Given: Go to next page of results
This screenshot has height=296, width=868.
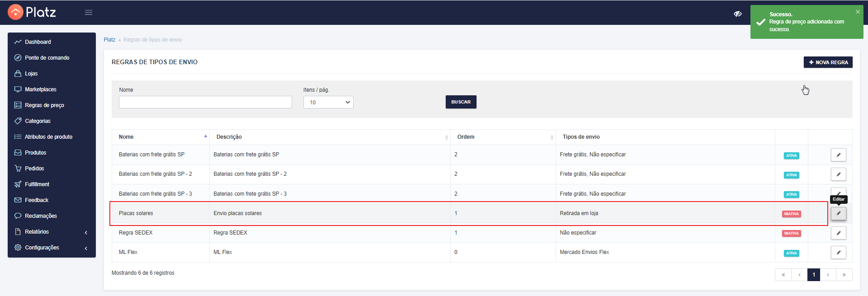Looking at the screenshot, I should (828, 275).
